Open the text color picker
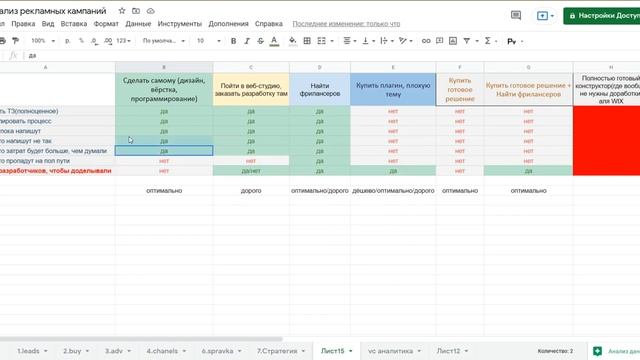The width and height of the screenshot is (640, 360). [x=274, y=41]
